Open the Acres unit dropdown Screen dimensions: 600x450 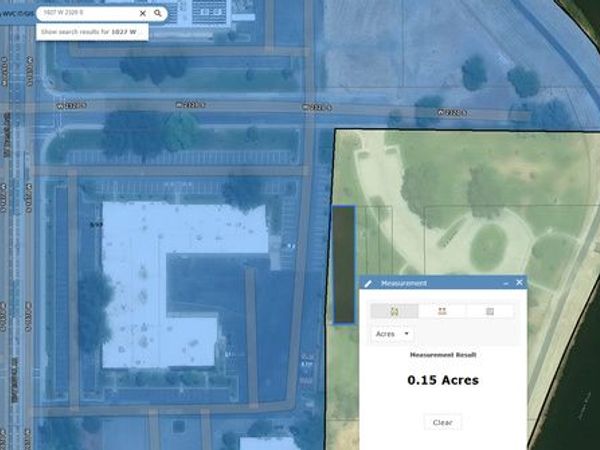(392, 334)
